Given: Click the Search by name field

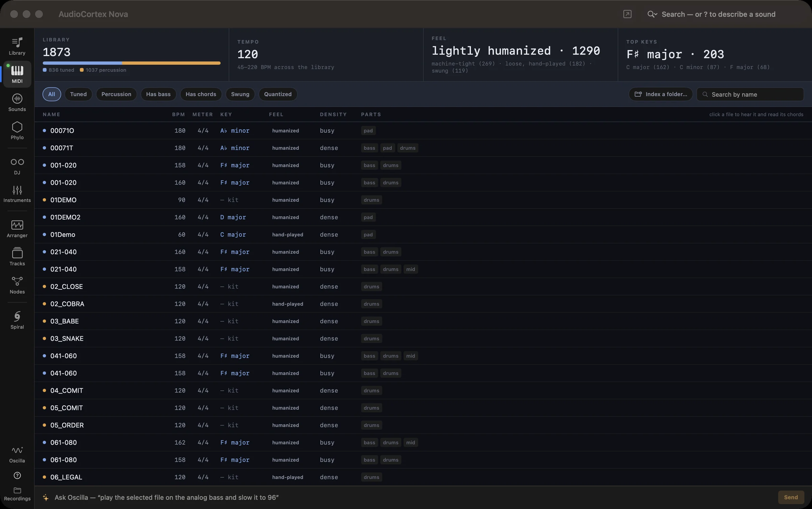Looking at the screenshot, I should tap(750, 94).
